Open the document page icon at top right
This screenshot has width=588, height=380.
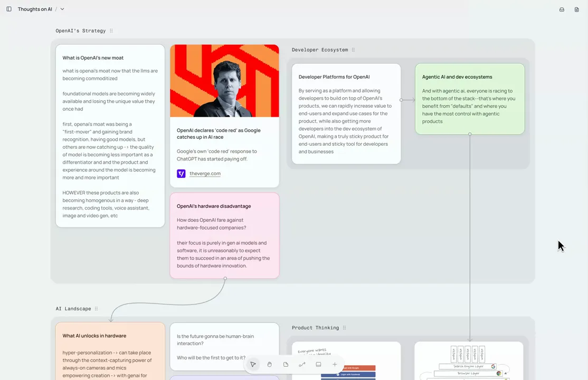point(577,9)
